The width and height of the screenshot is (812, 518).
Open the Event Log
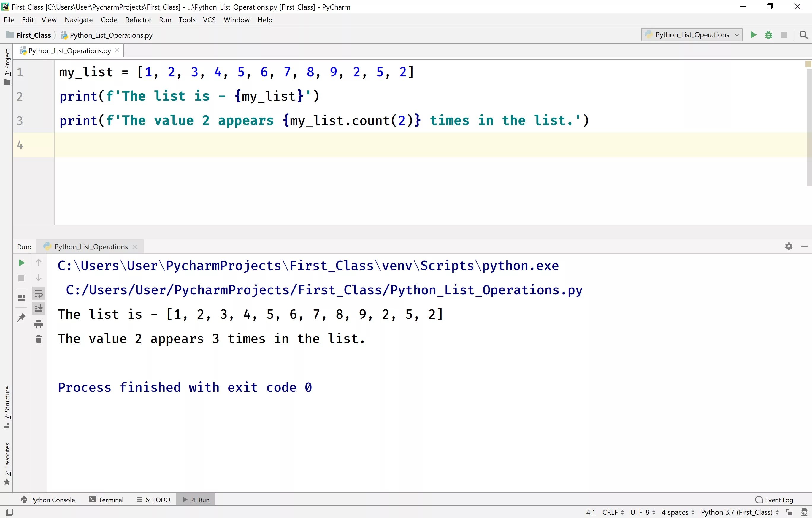click(774, 500)
